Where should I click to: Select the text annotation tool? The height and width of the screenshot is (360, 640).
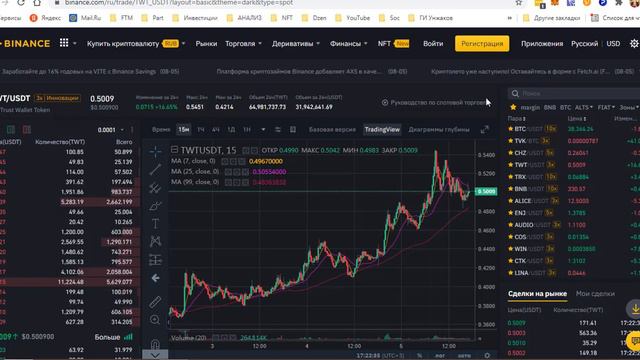point(155,223)
